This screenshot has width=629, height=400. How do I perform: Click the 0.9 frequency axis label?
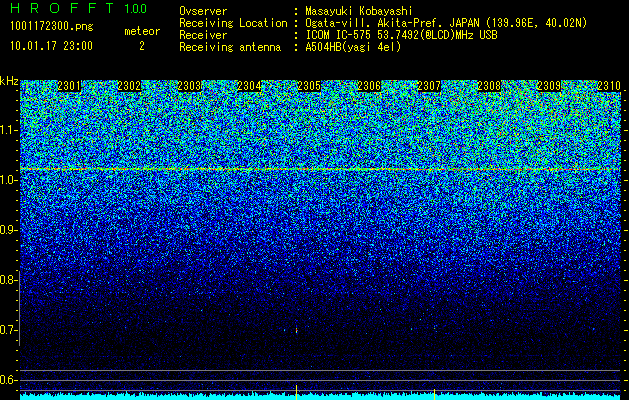(x=8, y=230)
